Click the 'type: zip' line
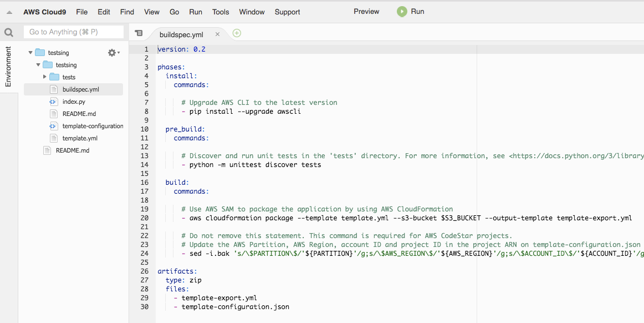 tap(183, 280)
